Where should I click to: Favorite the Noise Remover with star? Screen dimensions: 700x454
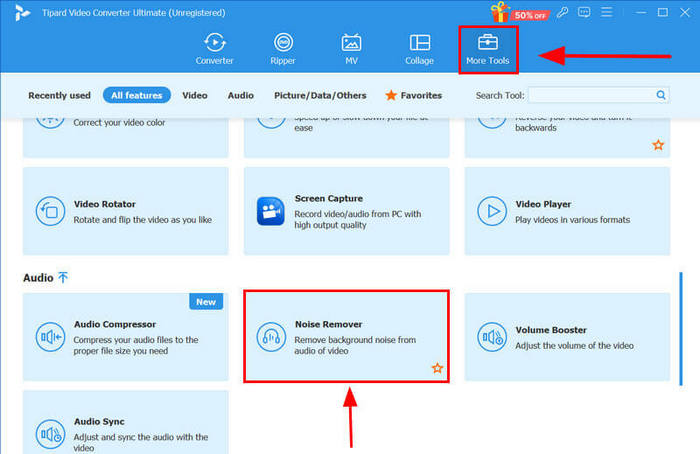[x=438, y=368]
